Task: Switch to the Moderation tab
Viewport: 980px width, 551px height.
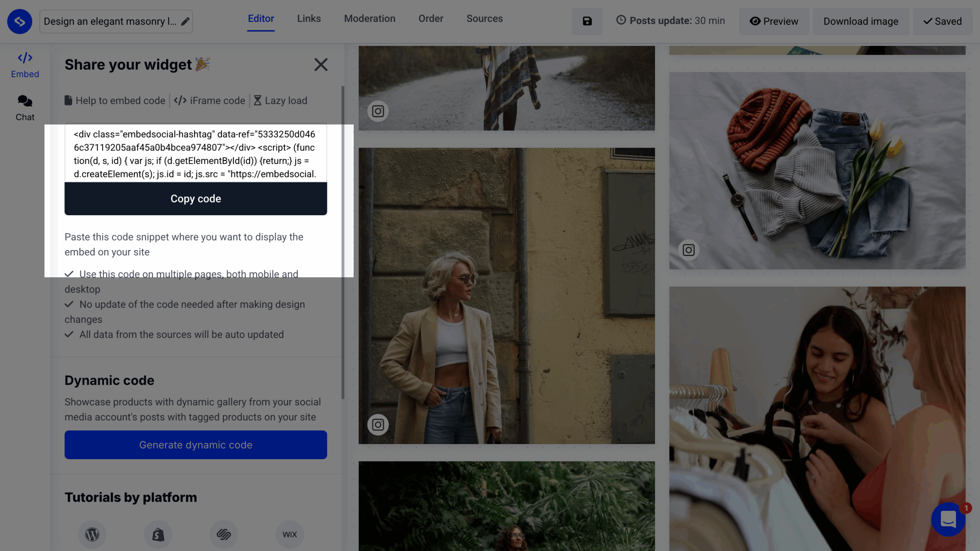Action: [x=369, y=18]
